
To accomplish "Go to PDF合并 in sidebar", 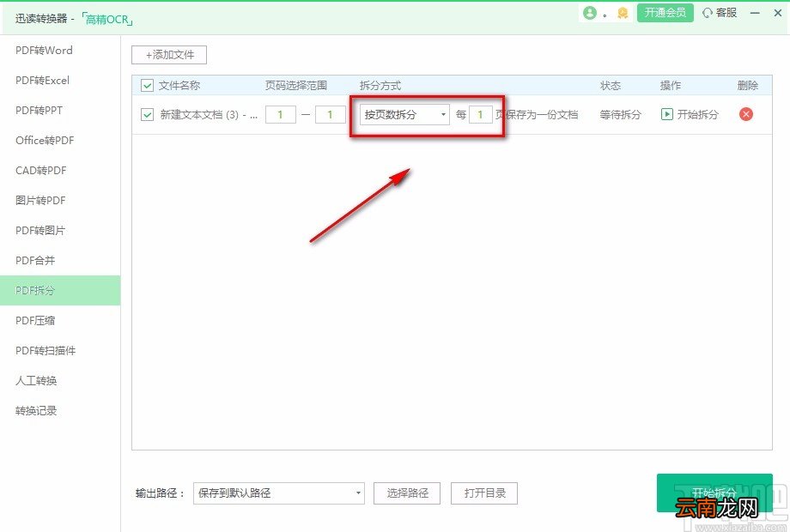I will (34, 260).
